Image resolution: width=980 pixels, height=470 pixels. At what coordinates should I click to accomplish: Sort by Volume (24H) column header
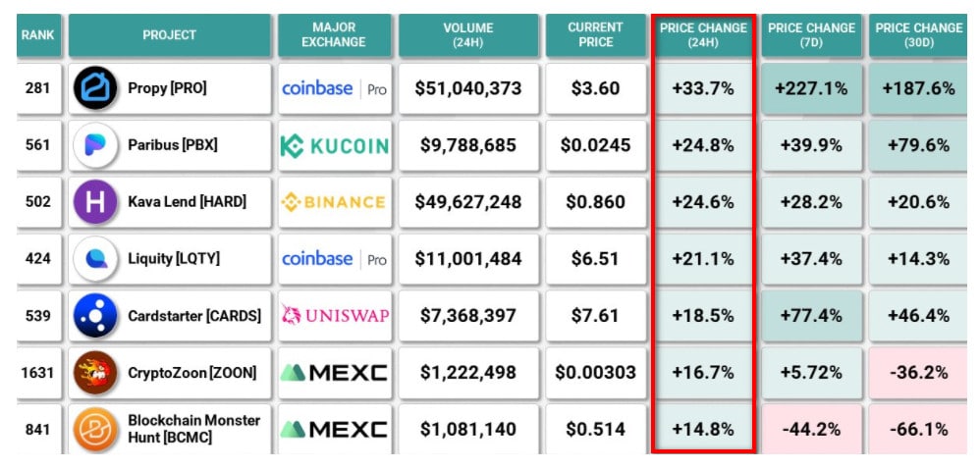[468, 35]
